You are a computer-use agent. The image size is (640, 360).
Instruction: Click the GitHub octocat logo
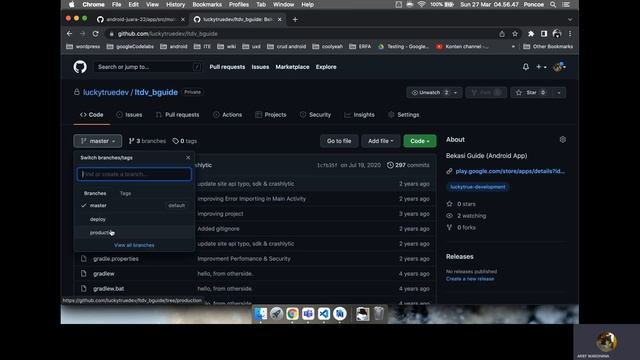click(x=80, y=67)
